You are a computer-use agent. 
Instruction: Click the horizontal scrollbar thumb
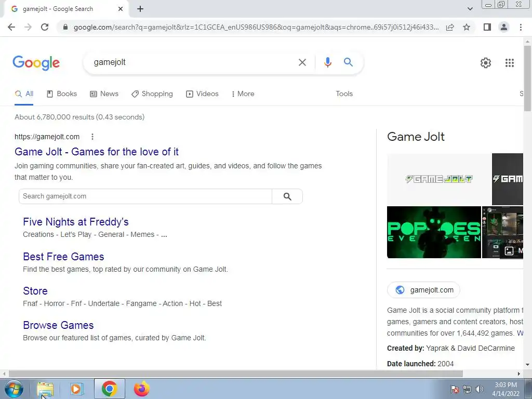pos(236,374)
